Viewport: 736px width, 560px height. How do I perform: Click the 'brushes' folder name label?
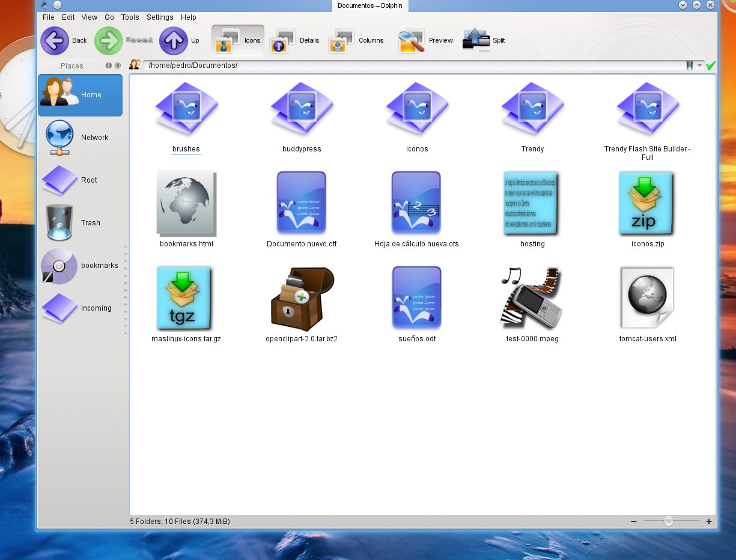(x=186, y=149)
